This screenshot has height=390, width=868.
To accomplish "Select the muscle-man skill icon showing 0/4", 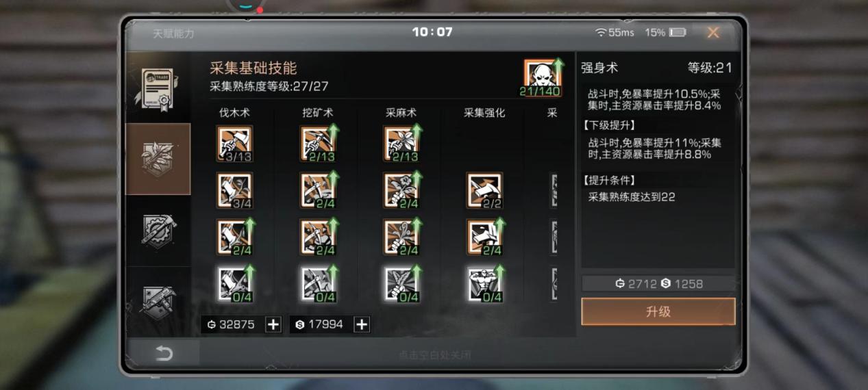I will pos(484,283).
